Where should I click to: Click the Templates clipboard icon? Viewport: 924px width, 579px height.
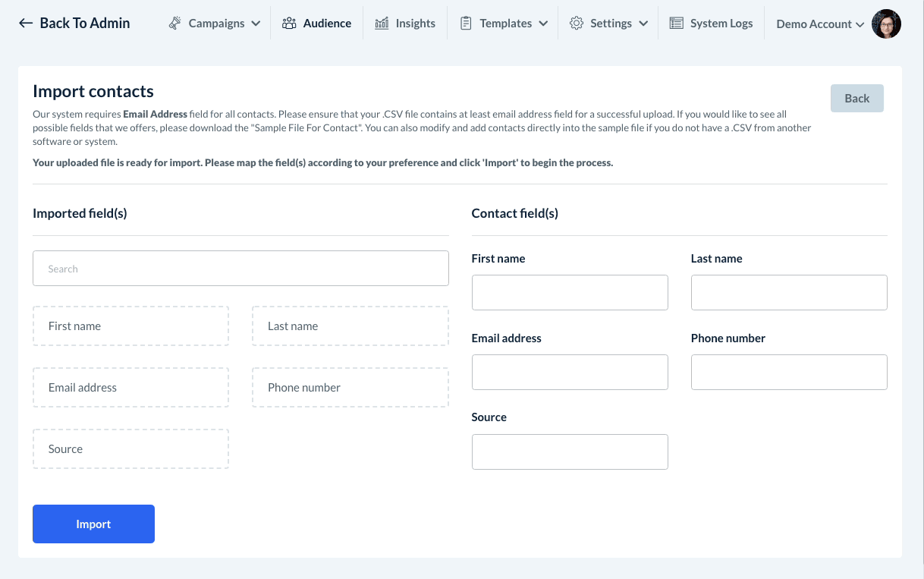pyautogui.click(x=466, y=24)
